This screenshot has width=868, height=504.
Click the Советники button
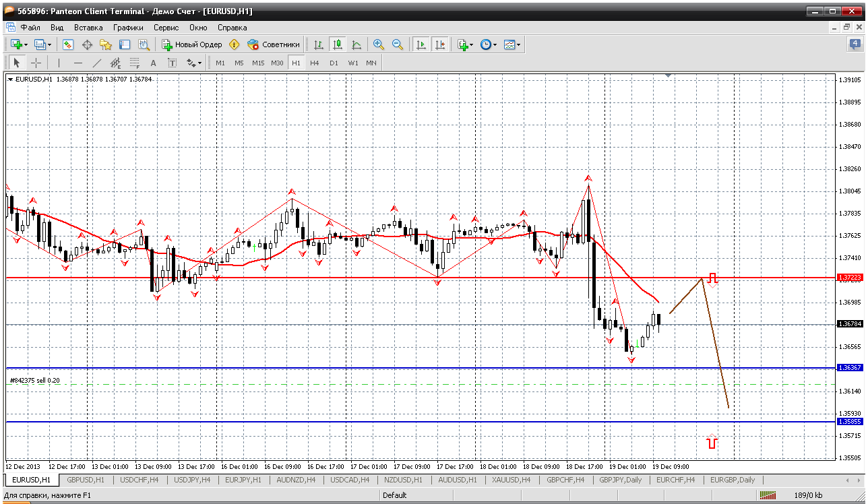pyautogui.click(x=274, y=44)
